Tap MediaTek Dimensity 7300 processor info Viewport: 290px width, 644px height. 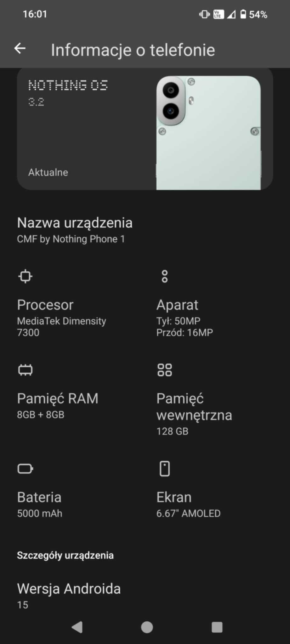(61, 327)
